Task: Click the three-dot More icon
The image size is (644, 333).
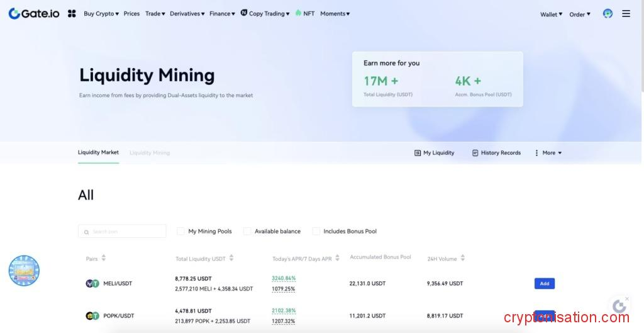Action: (x=536, y=153)
